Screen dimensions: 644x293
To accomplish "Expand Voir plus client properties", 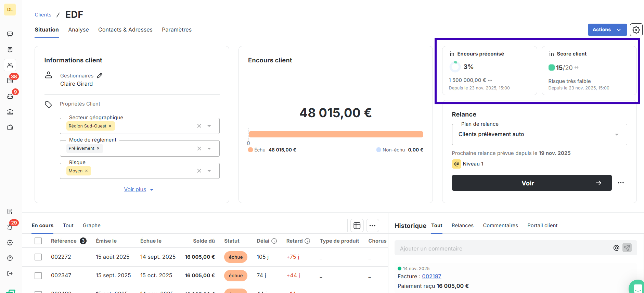I will click(x=139, y=190).
